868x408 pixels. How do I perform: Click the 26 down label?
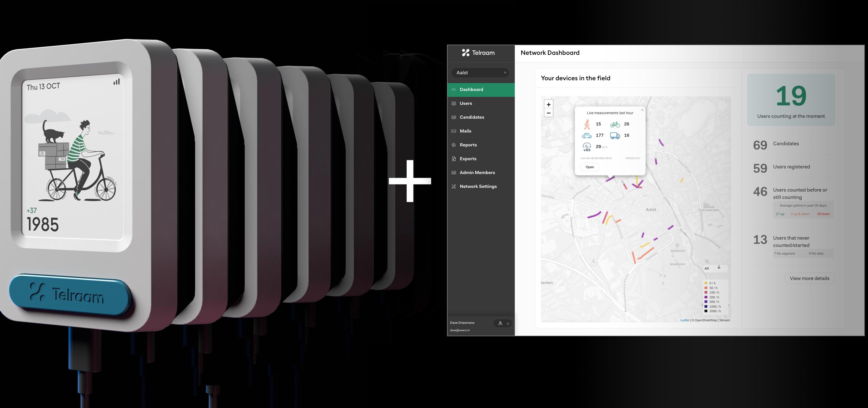[823, 214]
